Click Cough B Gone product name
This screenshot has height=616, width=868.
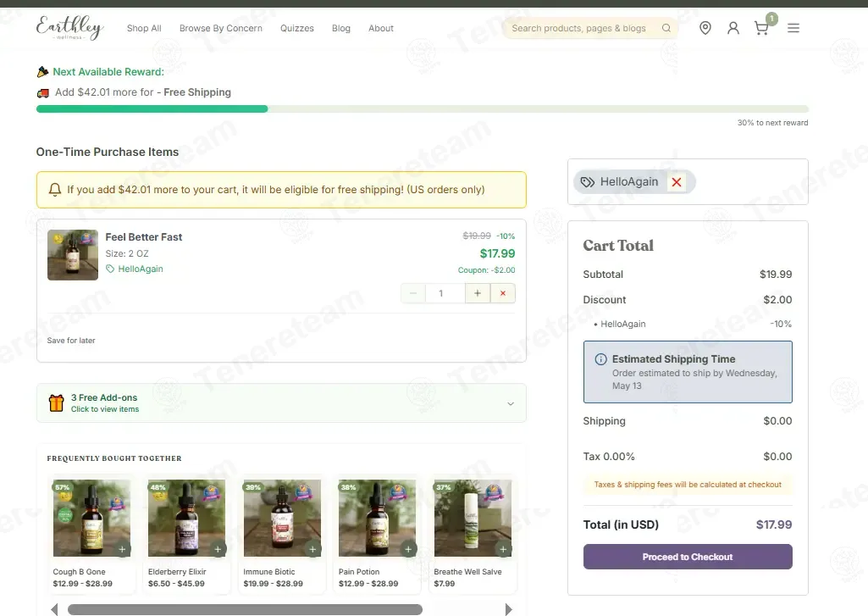pyautogui.click(x=79, y=572)
